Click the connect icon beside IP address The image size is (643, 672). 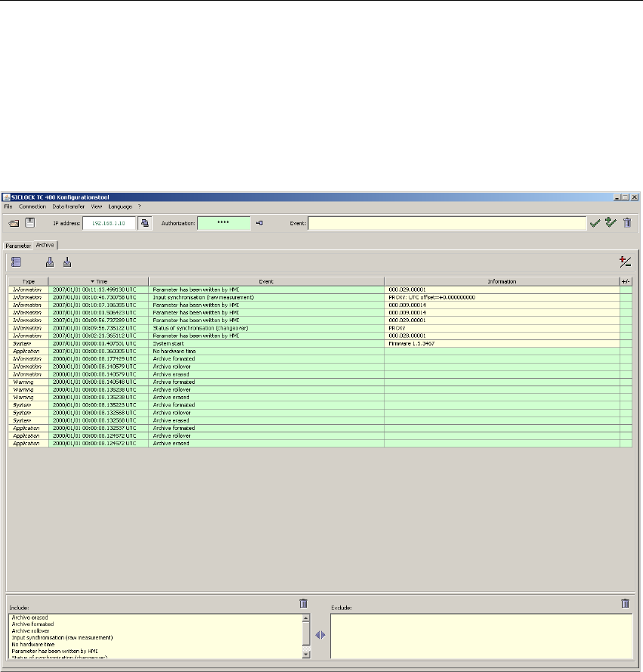tap(144, 223)
